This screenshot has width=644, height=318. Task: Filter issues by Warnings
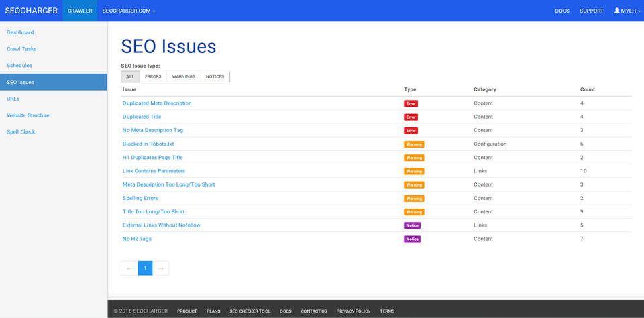coord(183,77)
